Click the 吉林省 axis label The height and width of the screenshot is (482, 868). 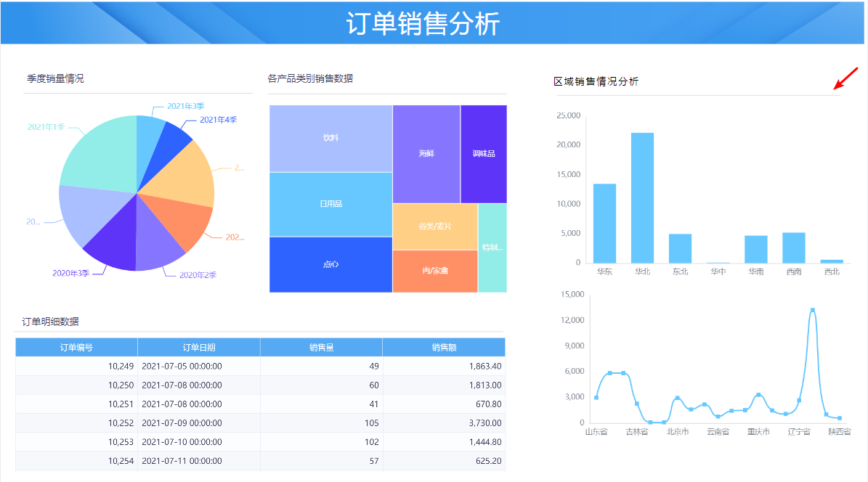636,432
